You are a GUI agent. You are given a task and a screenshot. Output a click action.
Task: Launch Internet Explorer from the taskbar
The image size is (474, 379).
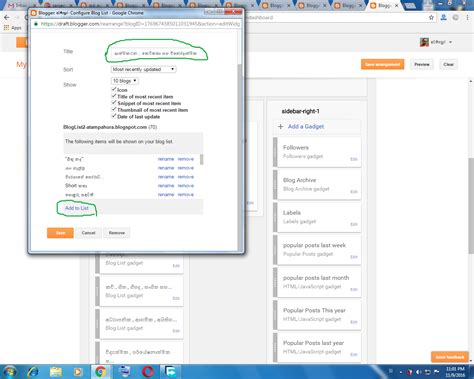click(33, 371)
